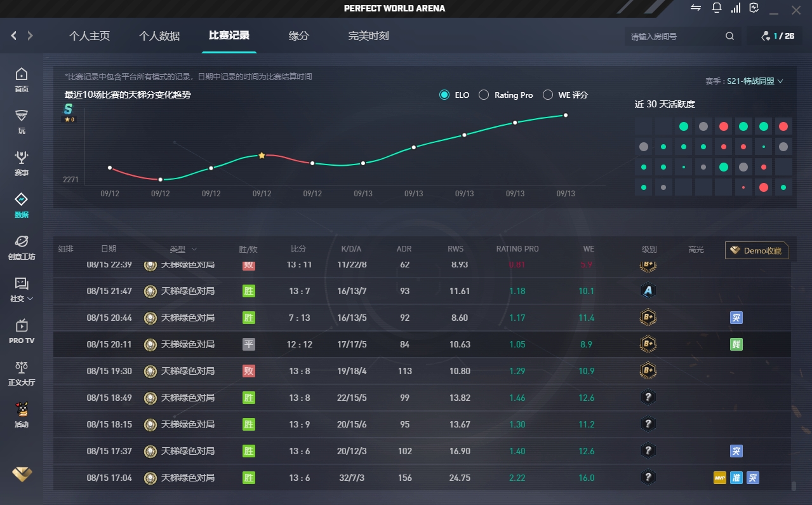Click the first 09/12 point on ELO chart
Viewport: 812px width, 505px height.
click(110, 168)
